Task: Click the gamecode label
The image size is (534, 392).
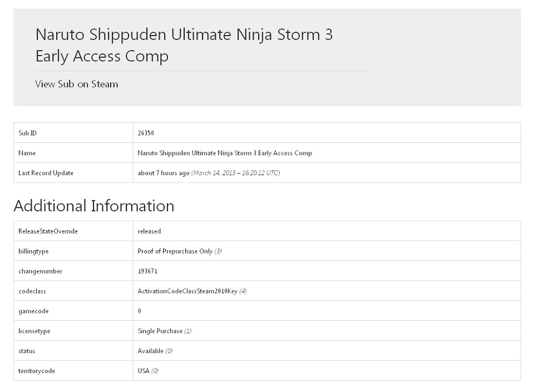Action: [33, 311]
